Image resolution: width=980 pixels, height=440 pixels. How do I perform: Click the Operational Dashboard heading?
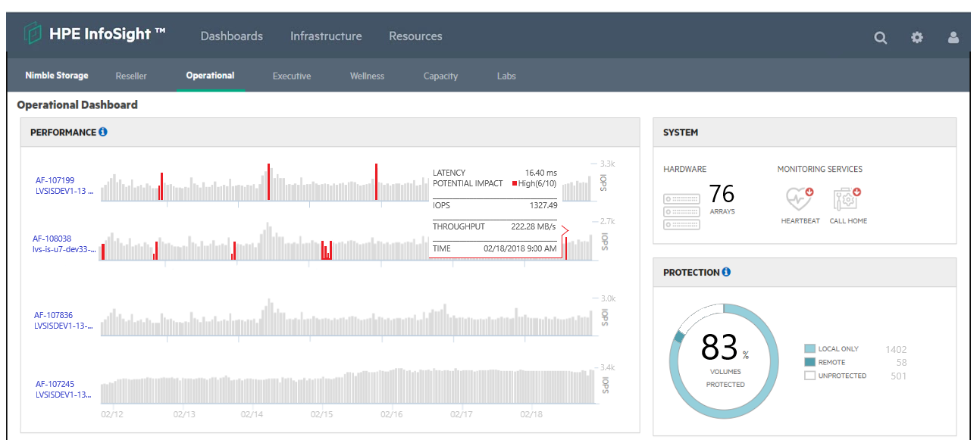(77, 105)
